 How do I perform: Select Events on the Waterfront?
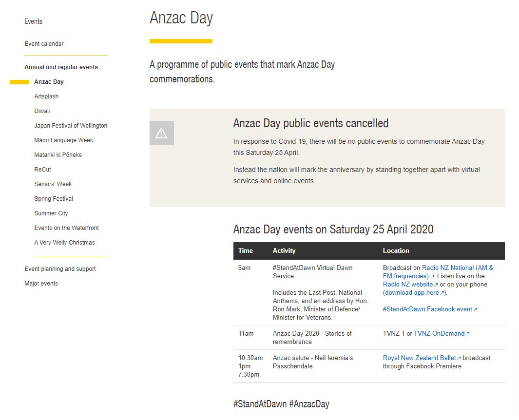point(66,228)
